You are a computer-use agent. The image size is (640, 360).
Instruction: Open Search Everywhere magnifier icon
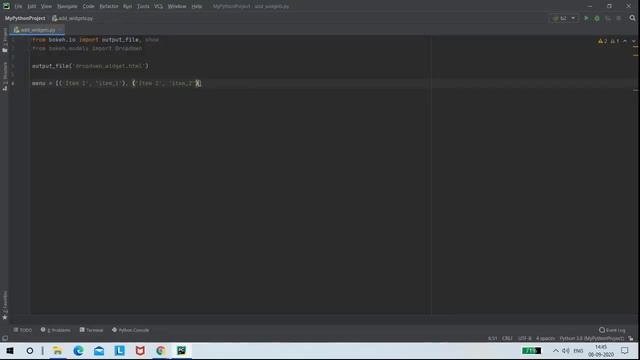tap(632, 18)
